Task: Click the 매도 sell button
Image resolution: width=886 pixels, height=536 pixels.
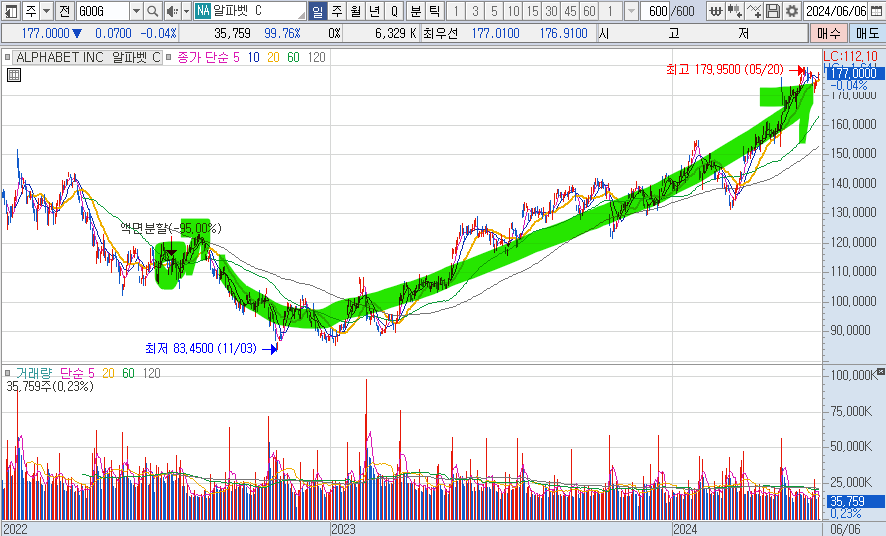Action: pyautogui.click(x=867, y=33)
